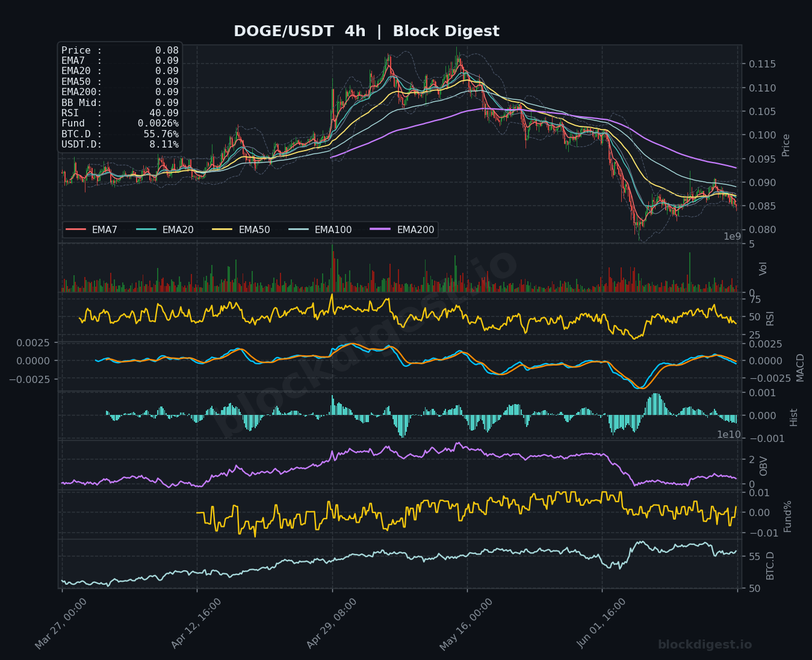Click the BB Mid row in stats

(x=120, y=103)
